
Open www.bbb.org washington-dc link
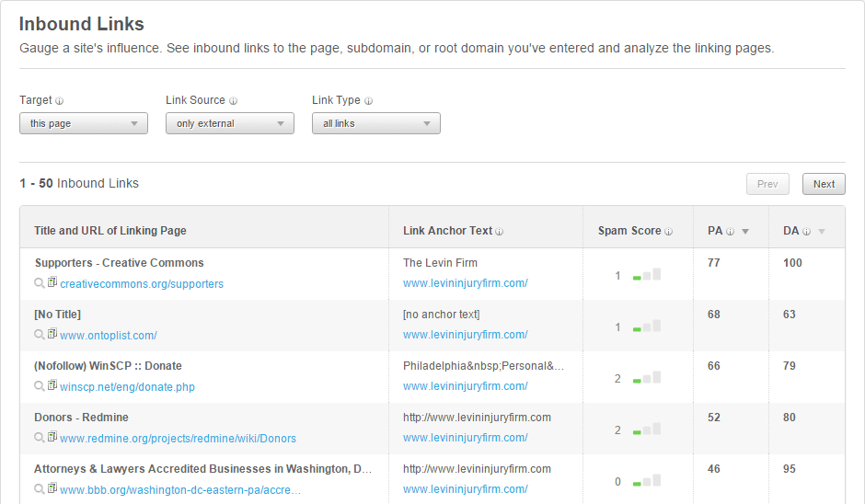click(180, 490)
